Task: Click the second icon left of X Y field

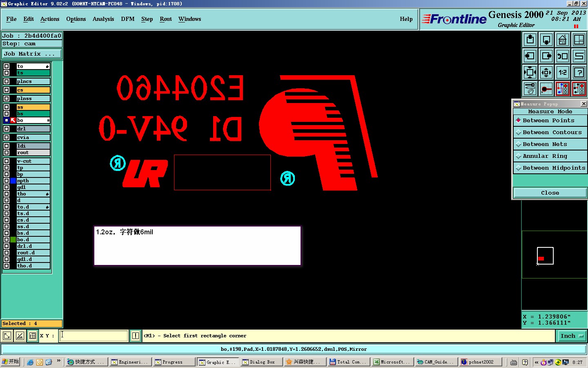Action: click(20, 336)
